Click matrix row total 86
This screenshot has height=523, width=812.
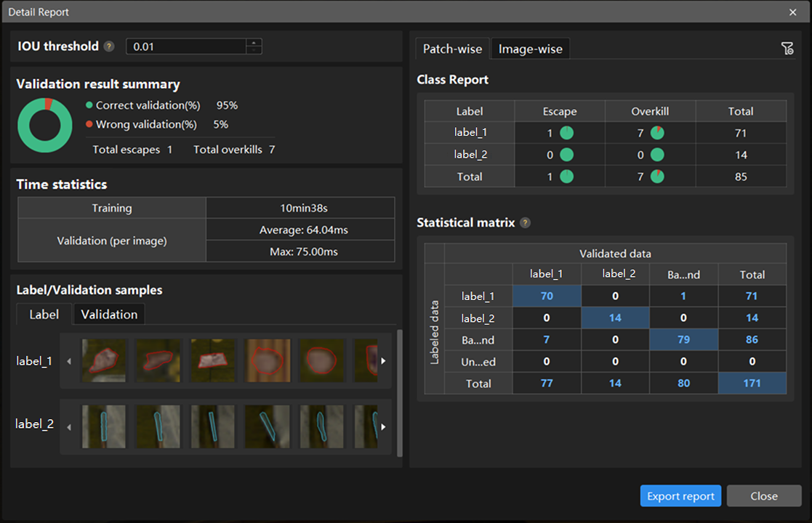tap(752, 339)
